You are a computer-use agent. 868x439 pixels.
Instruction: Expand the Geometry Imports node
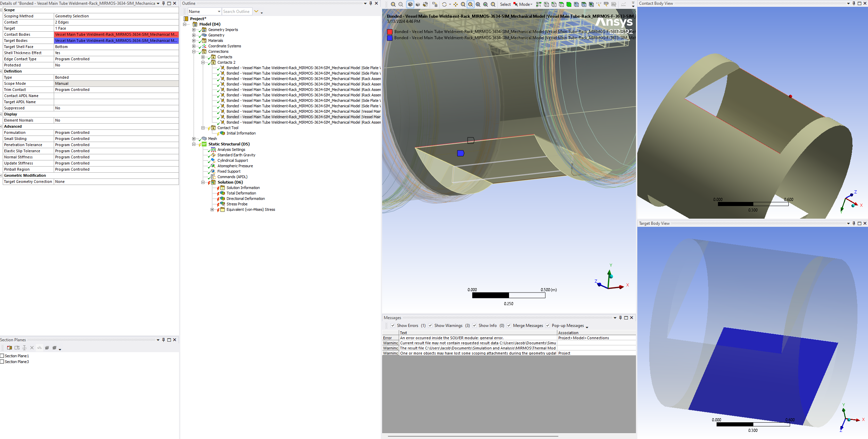click(x=194, y=30)
